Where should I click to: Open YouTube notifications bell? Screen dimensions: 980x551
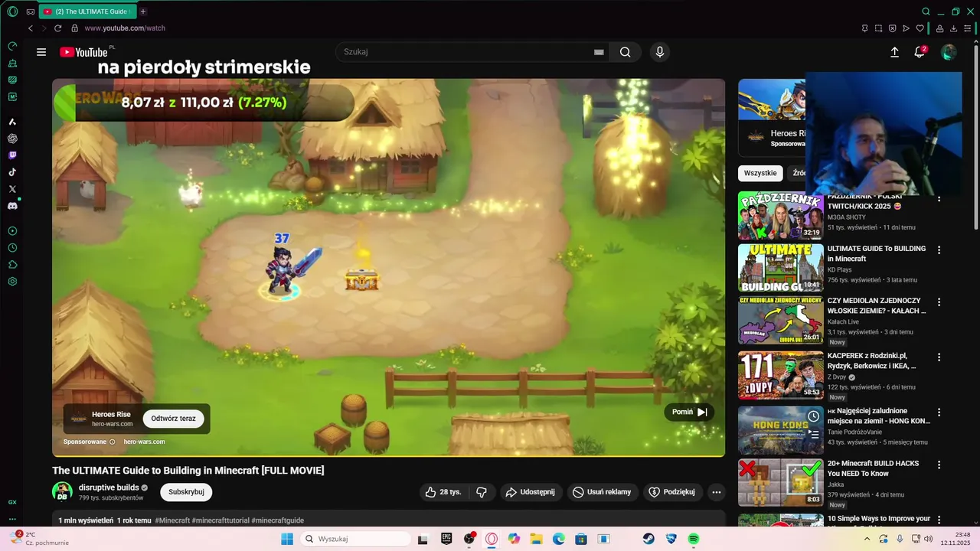tap(920, 52)
